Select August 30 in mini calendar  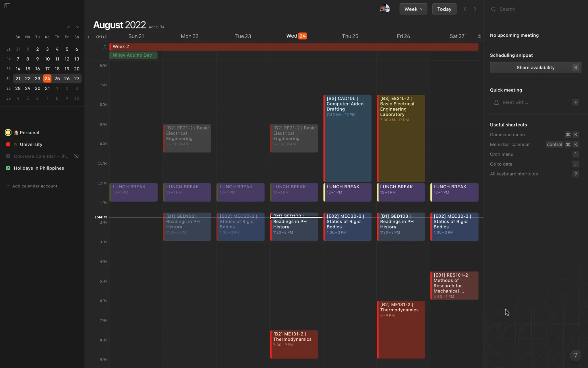click(37, 88)
